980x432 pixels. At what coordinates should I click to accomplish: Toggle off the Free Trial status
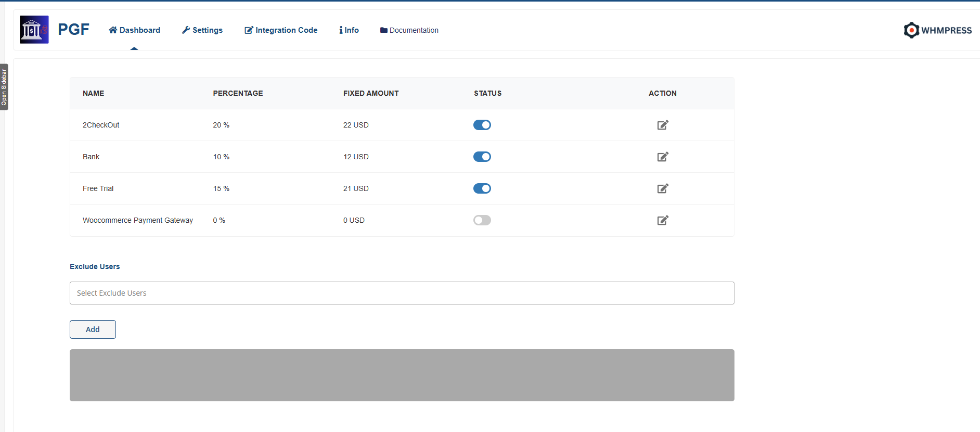click(x=482, y=188)
